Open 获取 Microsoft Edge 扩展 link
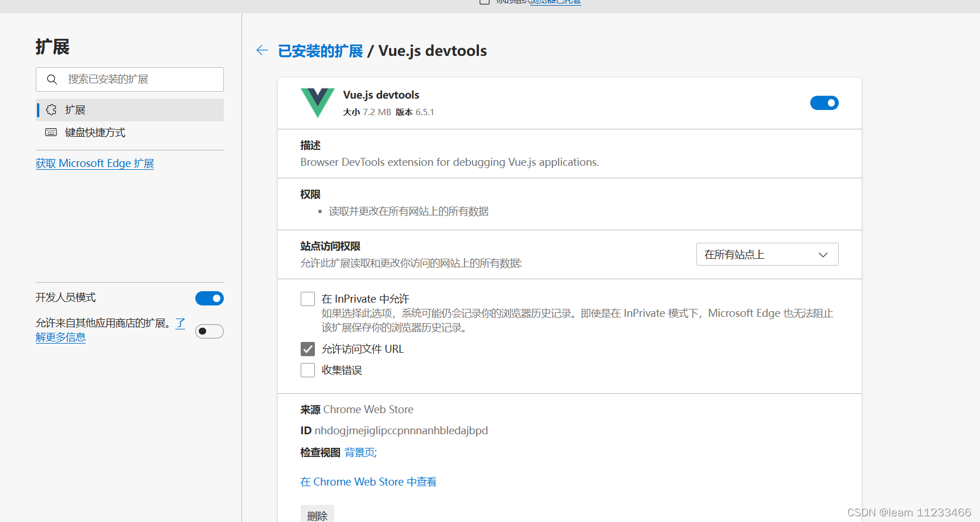The image size is (980, 522). pyautogui.click(x=95, y=164)
